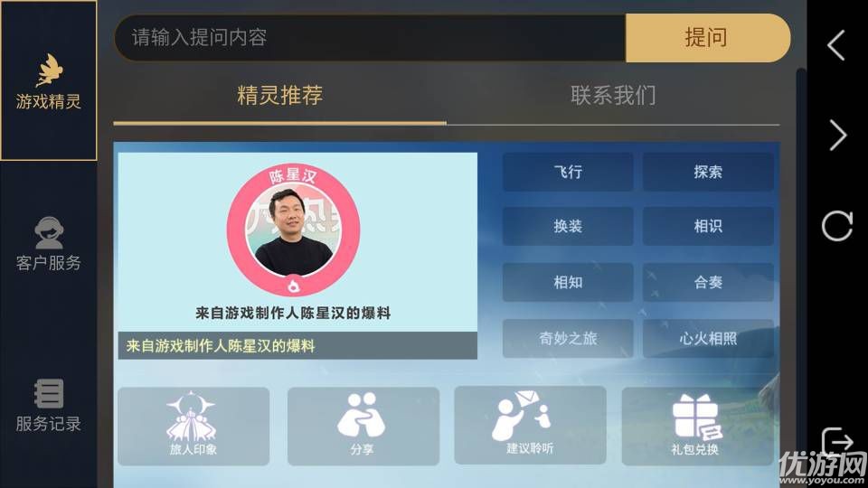Open 客户服务 customer service
Image resolution: width=868 pixels, height=488 pixels.
pos(49,244)
